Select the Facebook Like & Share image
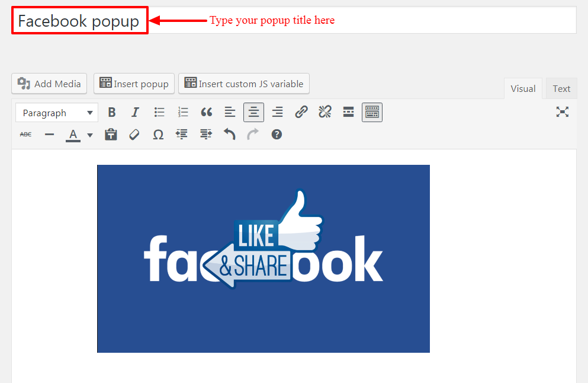This screenshot has height=383, width=588. 264,258
